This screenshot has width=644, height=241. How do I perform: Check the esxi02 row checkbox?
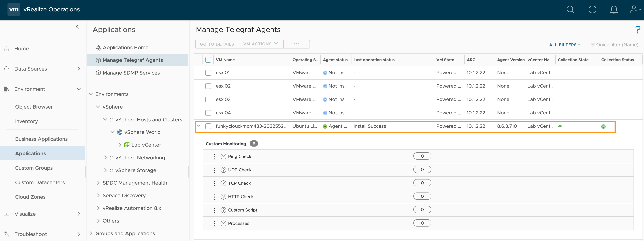(x=208, y=86)
